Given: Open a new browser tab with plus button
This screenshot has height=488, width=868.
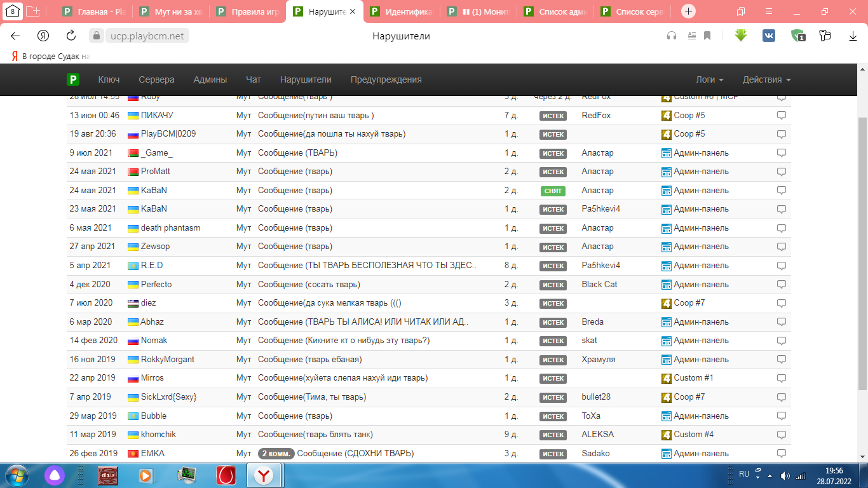Looking at the screenshot, I should coord(689,11).
